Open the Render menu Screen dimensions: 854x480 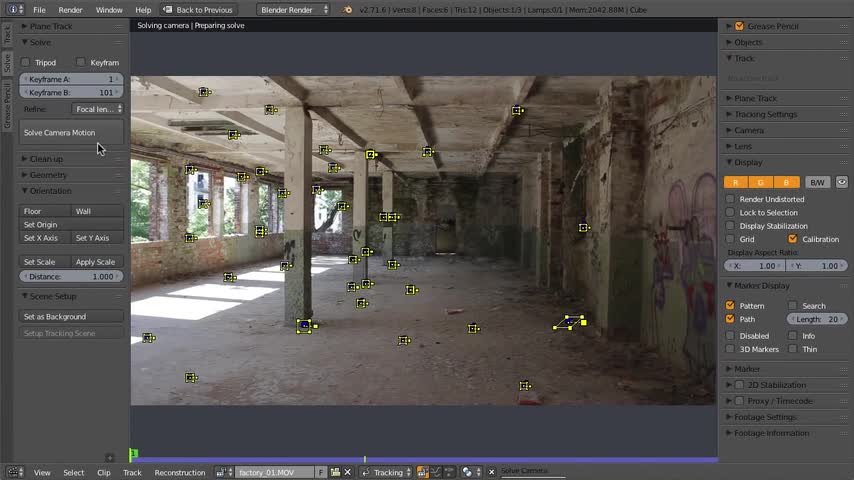(x=70, y=10)
